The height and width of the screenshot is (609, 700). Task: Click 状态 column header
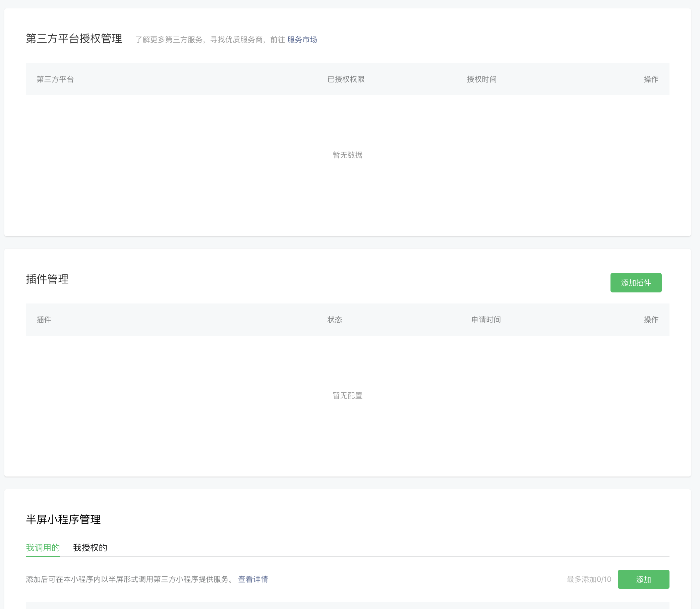[334, 320]
